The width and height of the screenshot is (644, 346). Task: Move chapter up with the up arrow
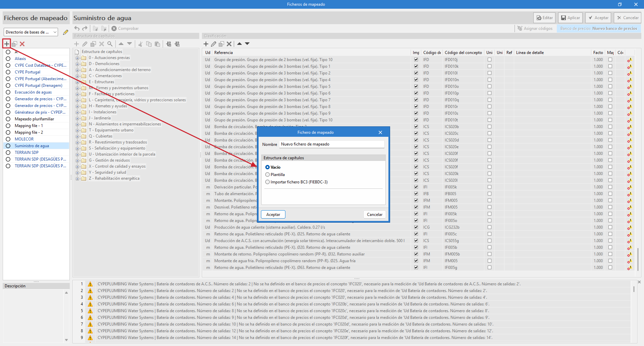pyautogui.click(x=121, y=44)
